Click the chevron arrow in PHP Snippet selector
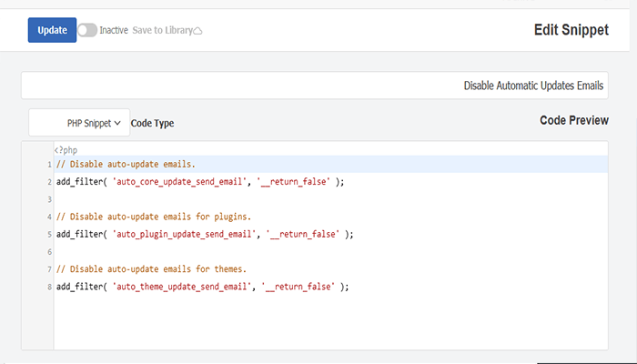 (x=117, y=123)
